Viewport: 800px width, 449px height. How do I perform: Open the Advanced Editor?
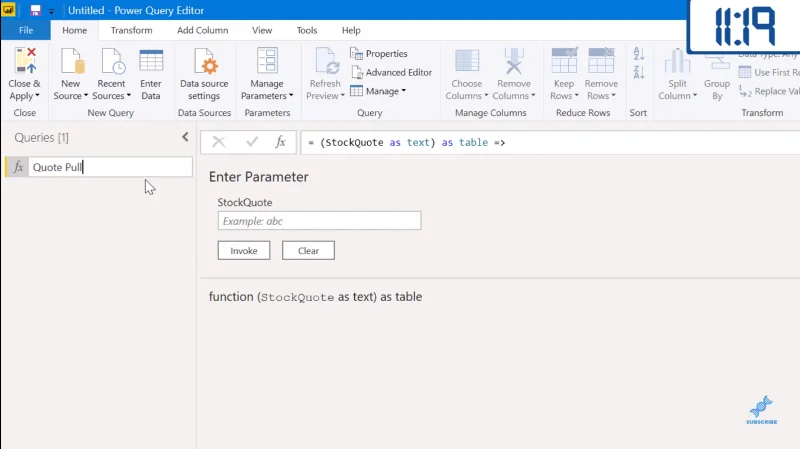391,72
